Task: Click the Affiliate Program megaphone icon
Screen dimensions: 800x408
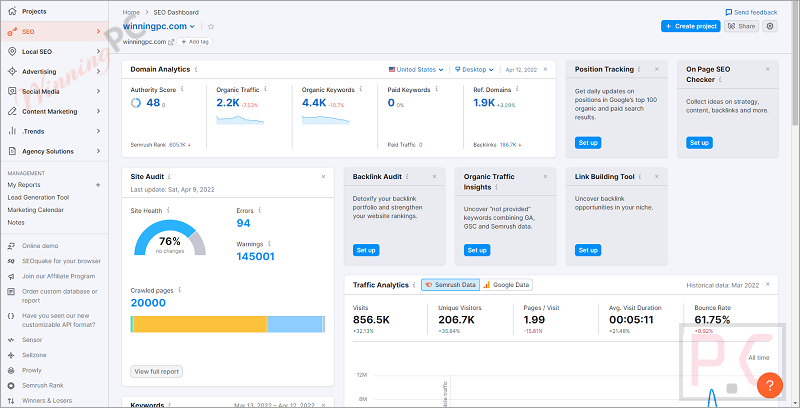Action: tap(11, 276)
